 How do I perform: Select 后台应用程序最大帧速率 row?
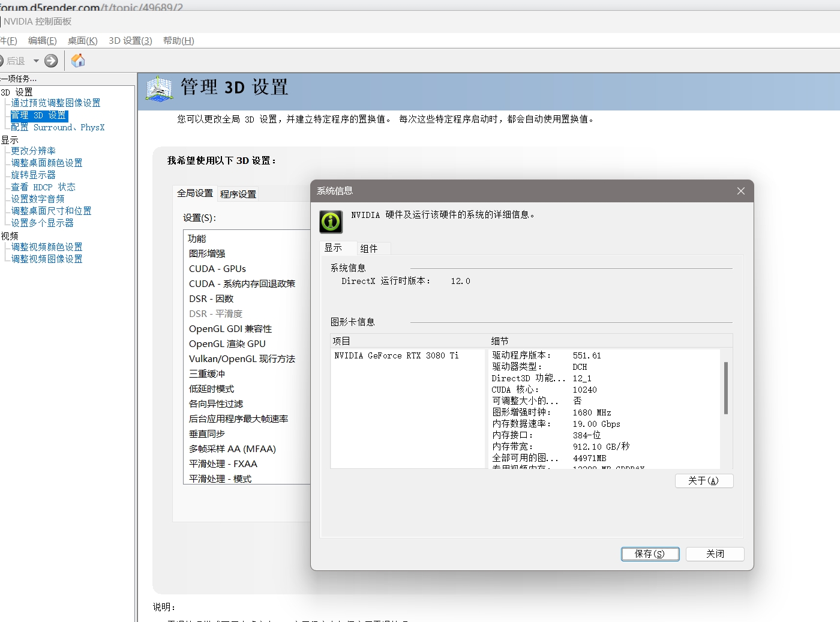click(x=247, y=418)
